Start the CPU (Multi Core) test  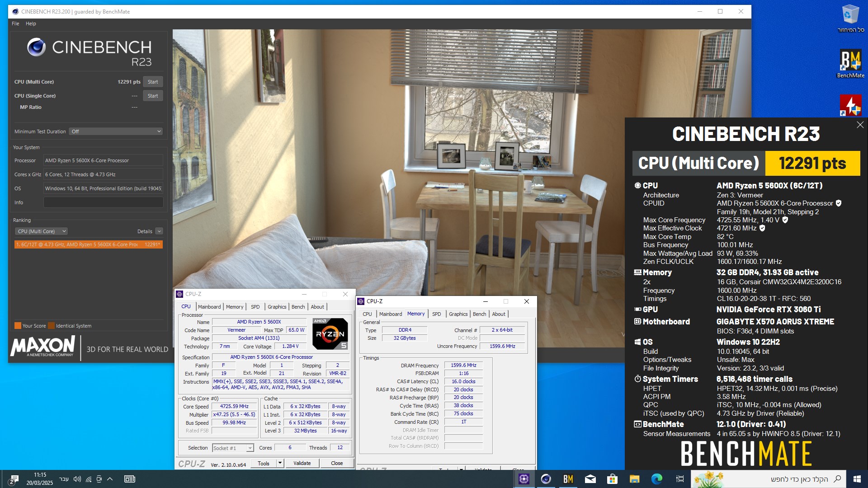pyautogui.click(x=153, y=82)
